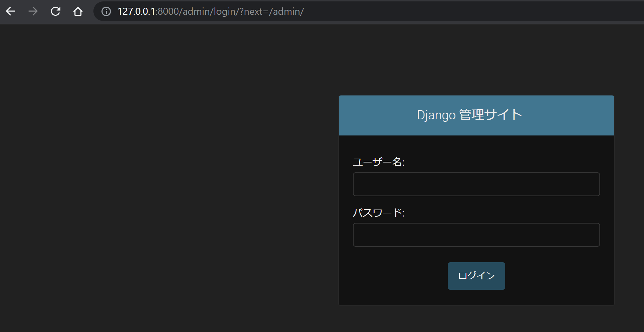Click the ユーザー名 field label
This screenshot has width=644, height=332.
(378, 162)
